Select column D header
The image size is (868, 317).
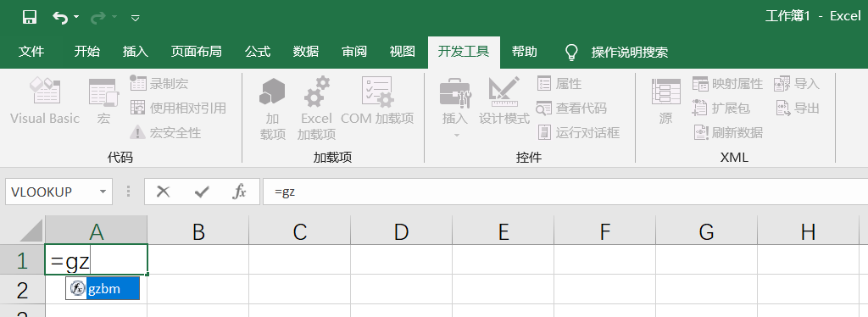tap(401, 231)
